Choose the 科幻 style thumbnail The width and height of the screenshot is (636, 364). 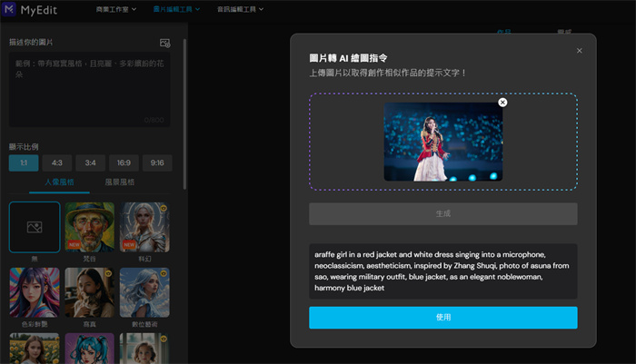click(144, 227)
